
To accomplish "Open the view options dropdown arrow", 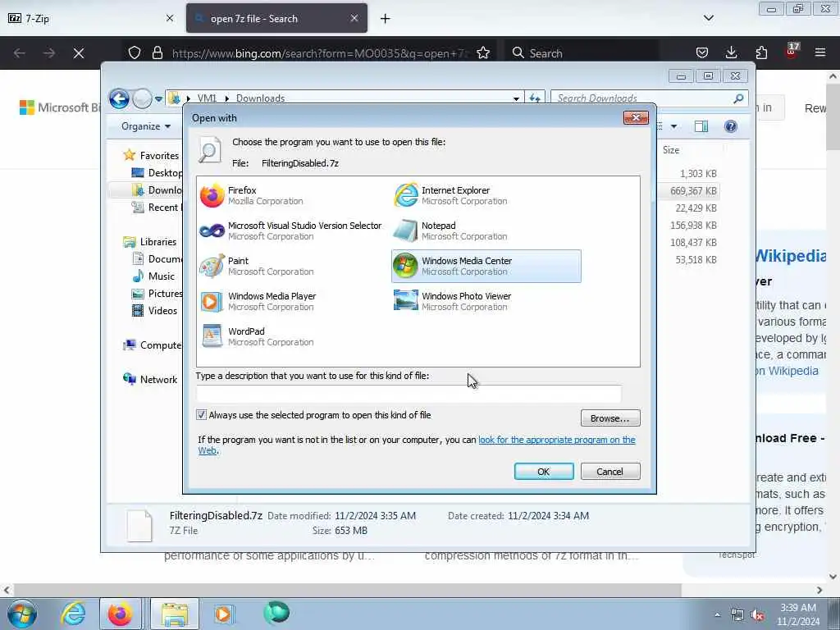I will [x=674, y=126].
